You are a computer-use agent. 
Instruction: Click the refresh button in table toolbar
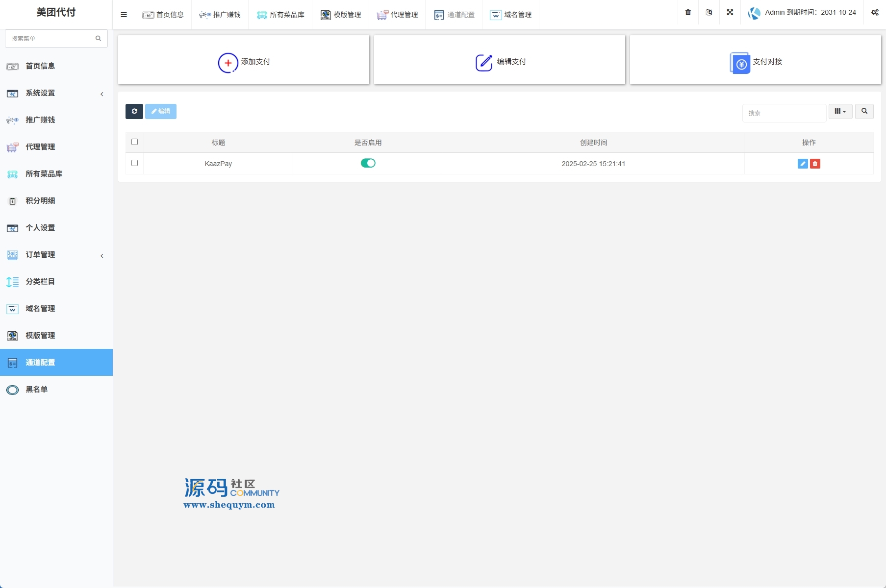coord(134,111)
